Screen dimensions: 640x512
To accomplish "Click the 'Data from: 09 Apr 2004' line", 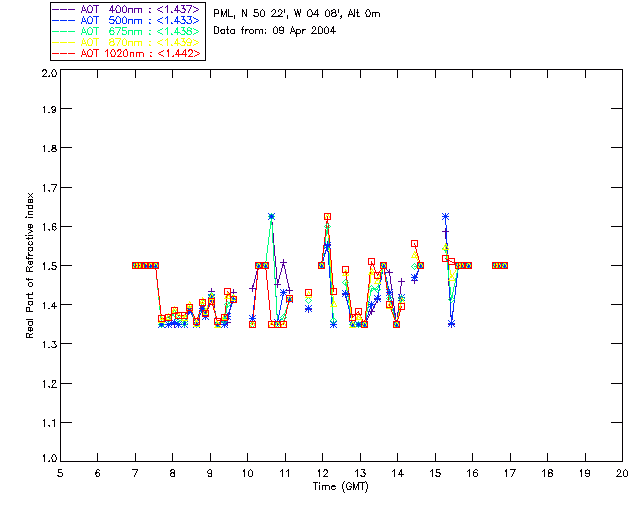I will [x=275, y=31].
